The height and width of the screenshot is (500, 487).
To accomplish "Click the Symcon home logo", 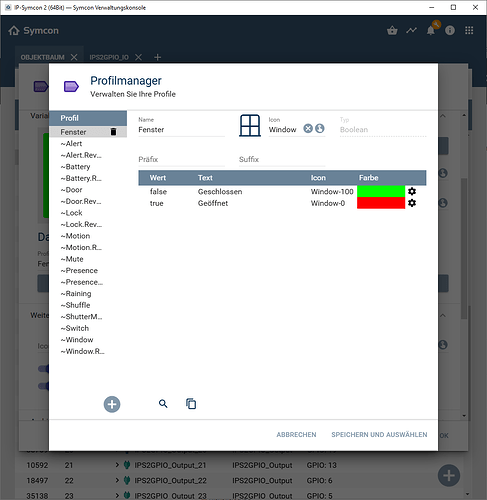I will (x=33, y=31).
